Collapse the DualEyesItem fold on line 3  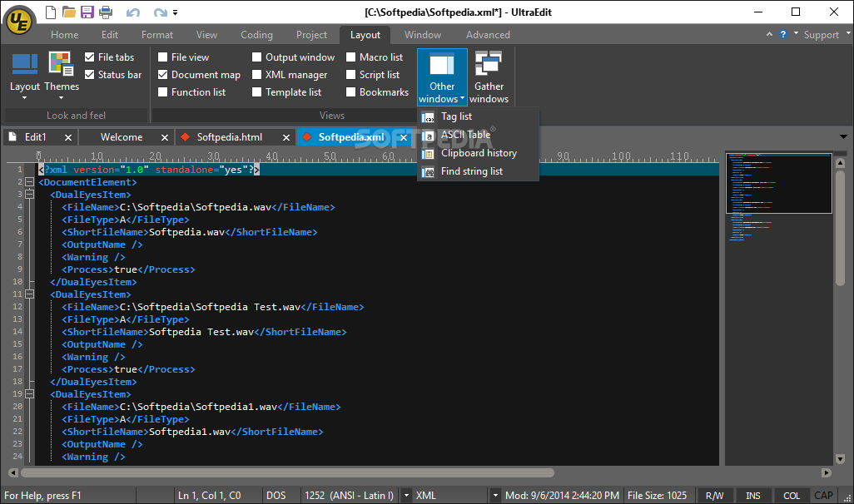pyautogui.click(x=29, y=195)
